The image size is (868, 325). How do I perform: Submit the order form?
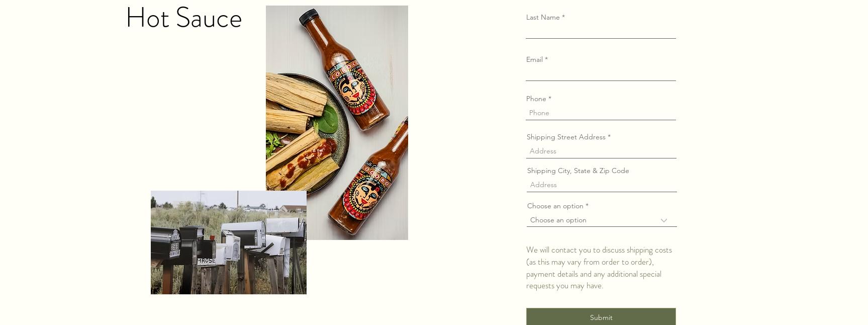click(x=601, y=317)
